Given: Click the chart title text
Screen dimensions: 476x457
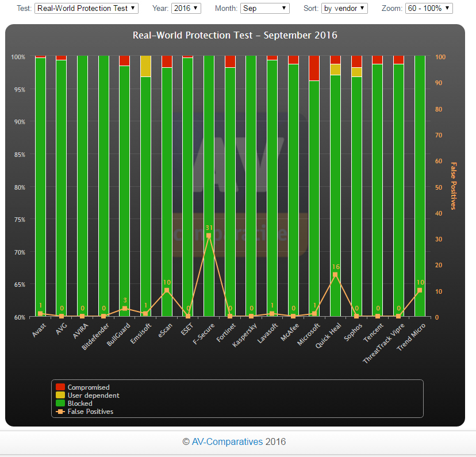Looking at the screenshot, I should 235,35.
